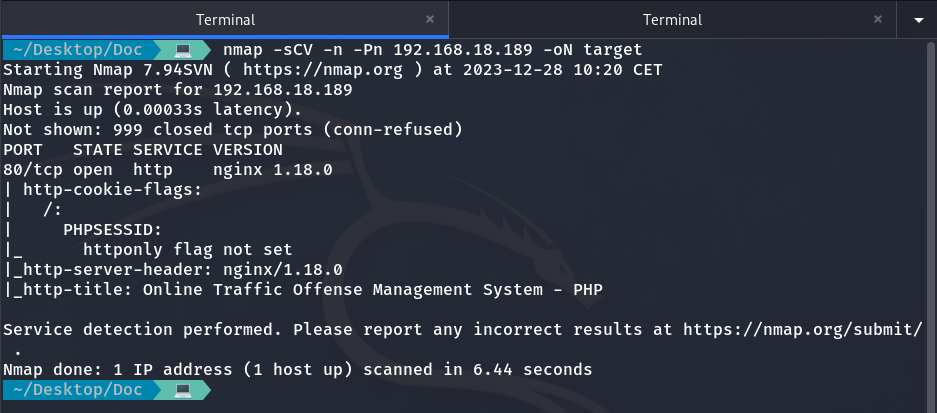Close the second Terminal tab

pyautogui.click(x=877, y=19)
